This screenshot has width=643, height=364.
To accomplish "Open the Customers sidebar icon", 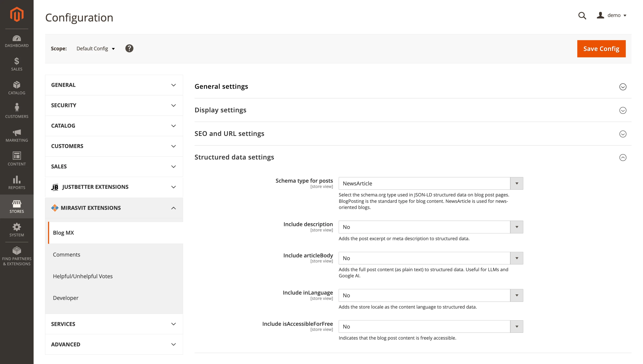I will (17, 110).
